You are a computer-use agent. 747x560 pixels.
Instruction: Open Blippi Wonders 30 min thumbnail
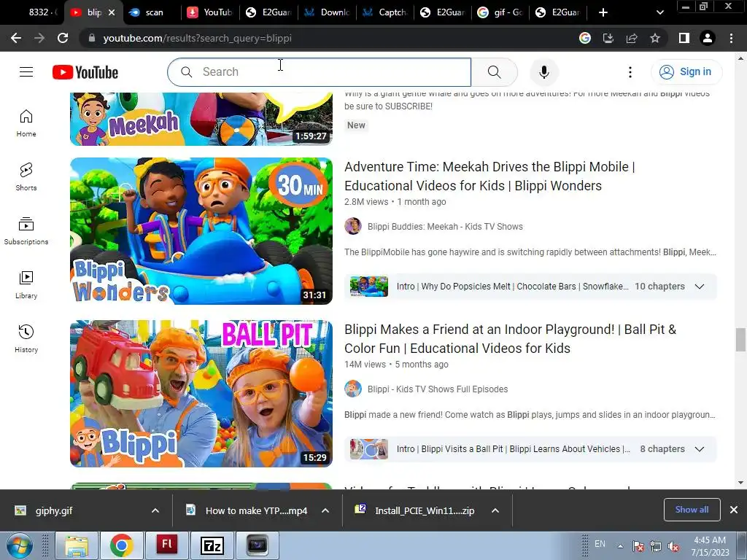pos(201,231)
